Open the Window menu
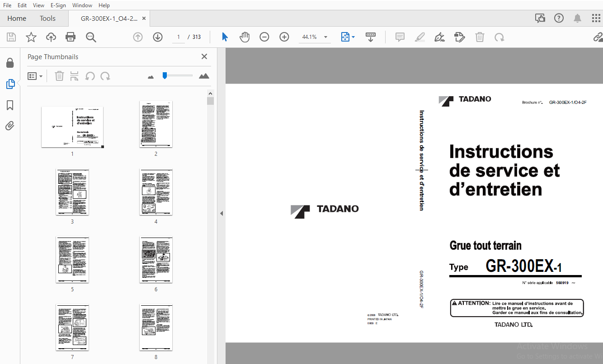The height and width of the screenshot is (364, 603). (82, 5)
